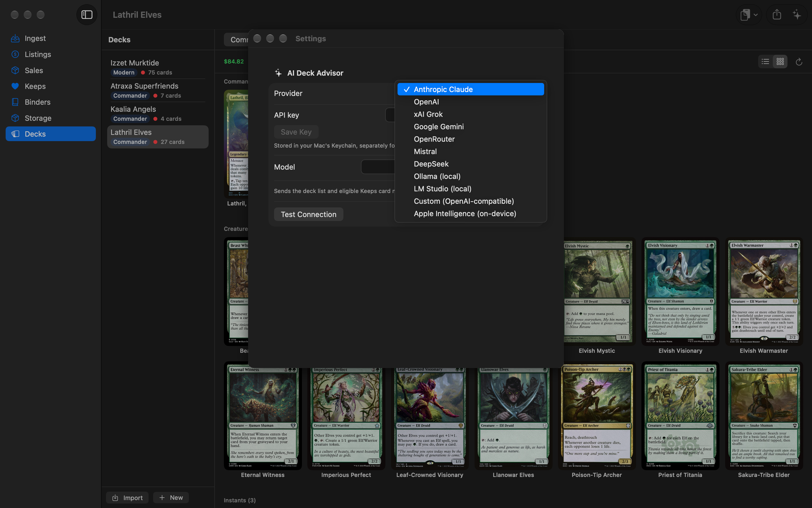Open the Leaf-Crowned Visionary card
Image resolution: width=812 pixels, height=508 pixels.
[430, 419]
